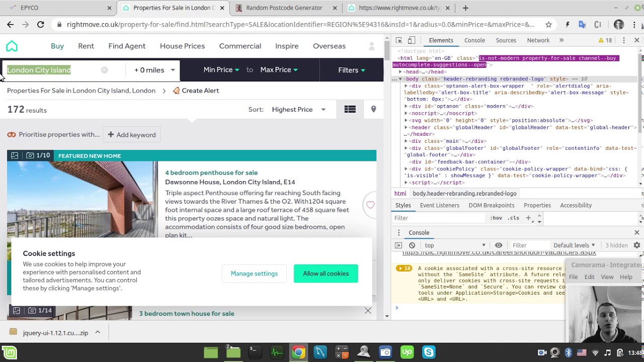The height and width of the screenshot is (362, 644).
Task: Expand the header globalHeader node
Action: pos(406,127)
